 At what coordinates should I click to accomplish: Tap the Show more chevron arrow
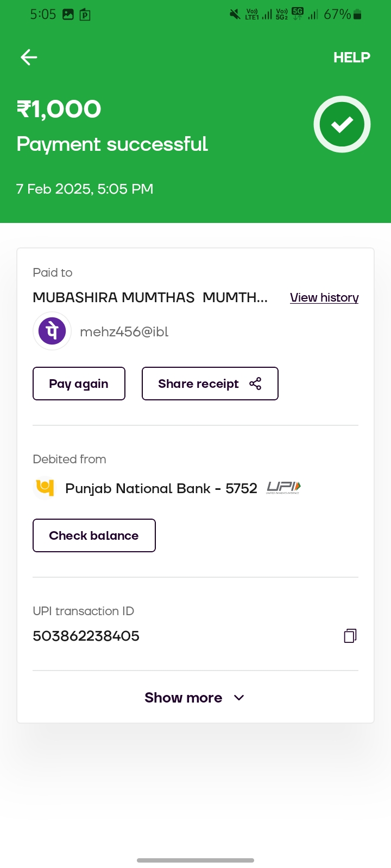[x=239, y=698]
